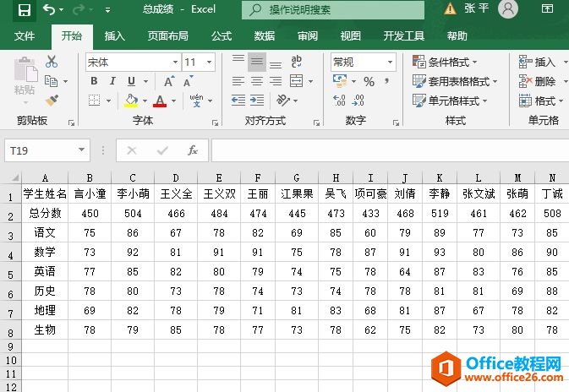
Task: Click the Cut scissors icon
Action: tap(52, 62)
